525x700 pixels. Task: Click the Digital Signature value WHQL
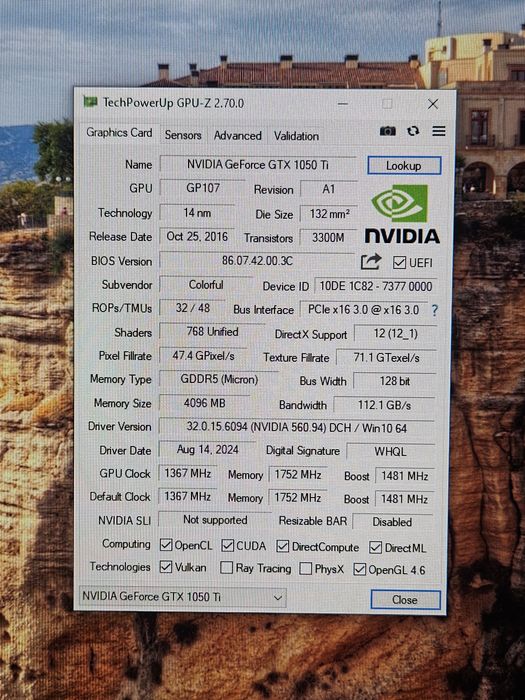391,451
